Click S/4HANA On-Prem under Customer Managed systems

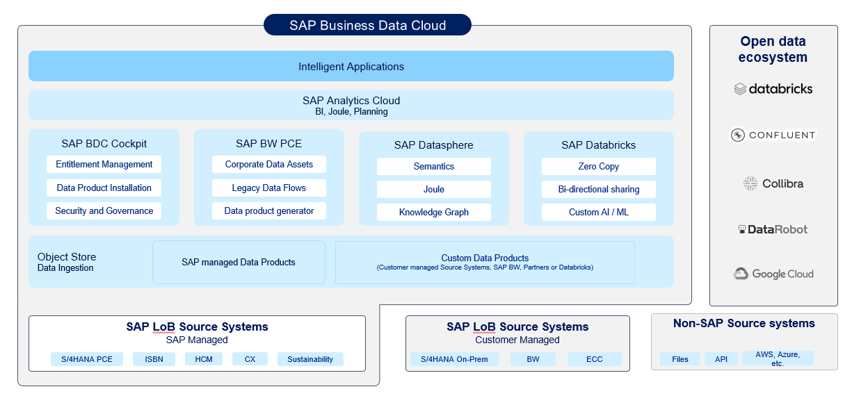pyautogui.click(x=454, y=359)
